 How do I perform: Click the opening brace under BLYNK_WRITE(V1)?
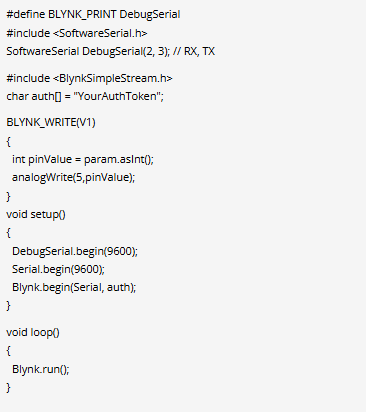pos(8,142)
